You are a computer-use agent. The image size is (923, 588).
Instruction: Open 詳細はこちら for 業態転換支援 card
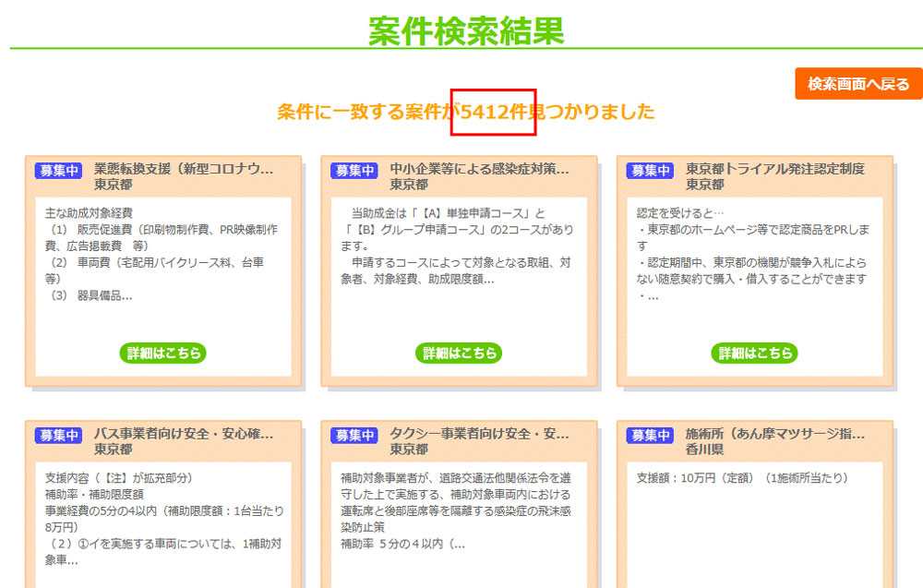click(x=162, y=353)
